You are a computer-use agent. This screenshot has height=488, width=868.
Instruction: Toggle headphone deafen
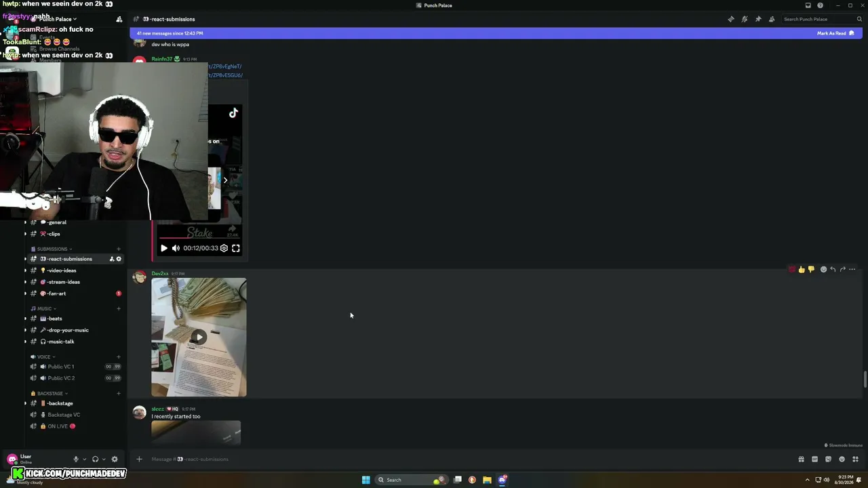coord(95,459)
